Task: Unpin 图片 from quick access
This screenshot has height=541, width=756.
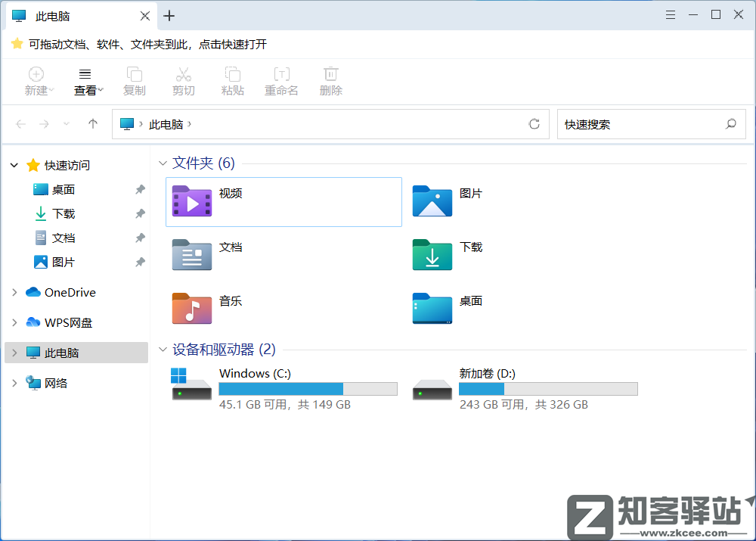Action: click(x=139, y=262)
